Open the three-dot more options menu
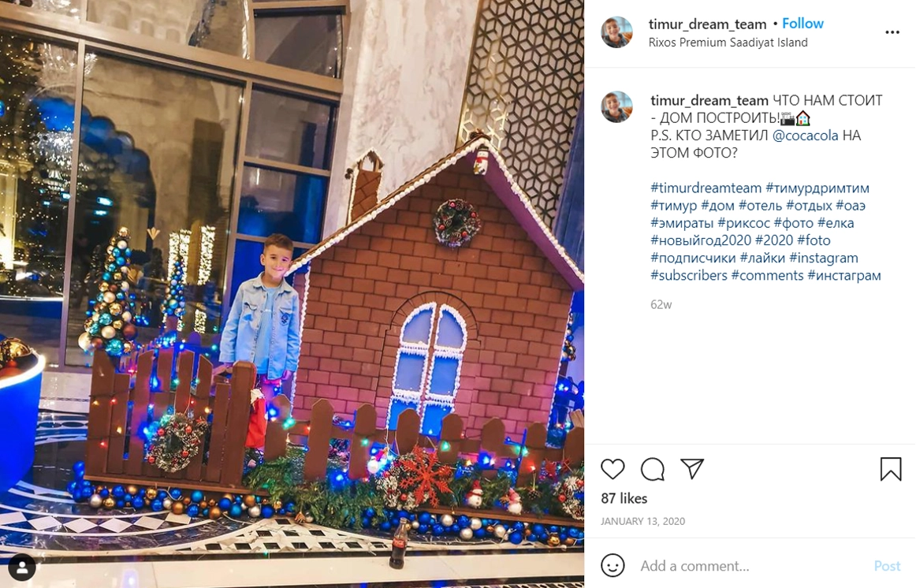Screen dimensions: 916x588 pyautogui.click(x=892, y=32)
